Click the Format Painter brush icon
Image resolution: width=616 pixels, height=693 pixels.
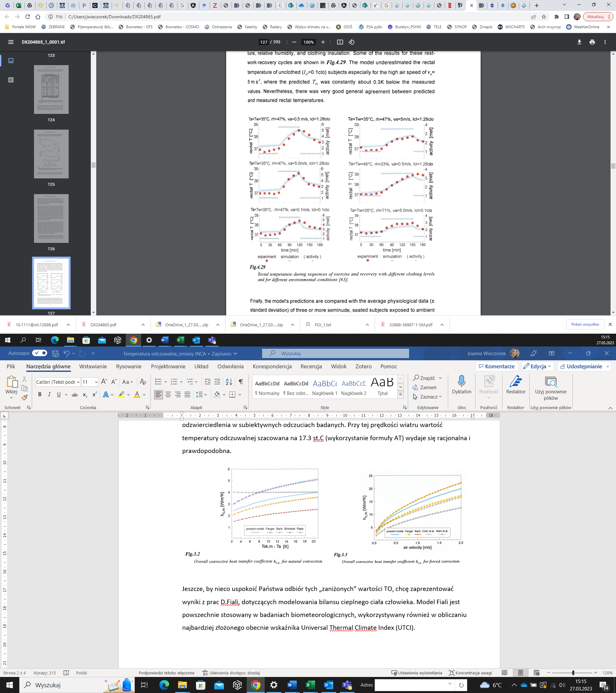pos(24,398)
